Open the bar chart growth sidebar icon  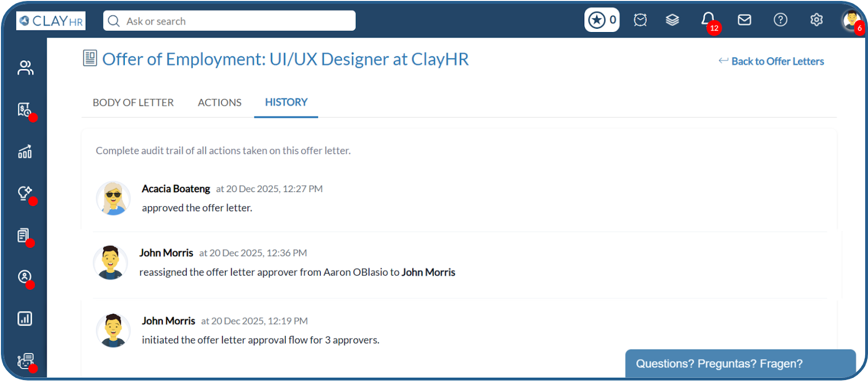click(x=25, y=151)
